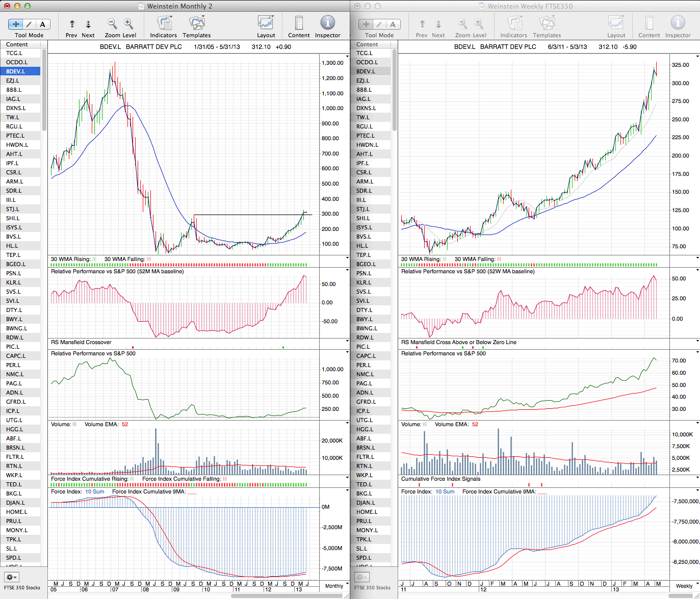Zoom out with the minus magnifier in Monthly window

tap(112, 23)
